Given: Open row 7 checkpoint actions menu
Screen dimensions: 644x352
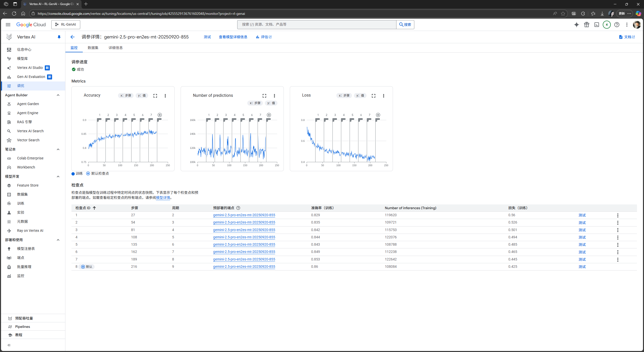Looking at the screenshot, I should pos(618,259).
